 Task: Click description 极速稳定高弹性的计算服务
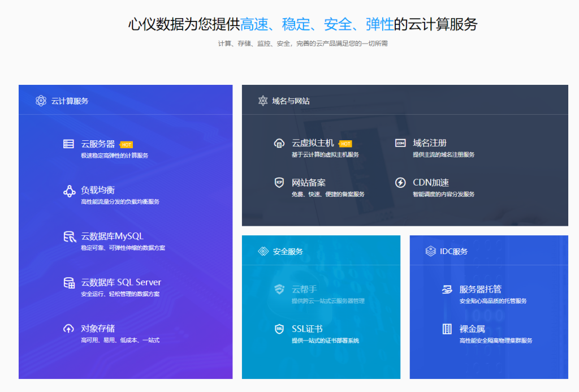click(114, 156)
